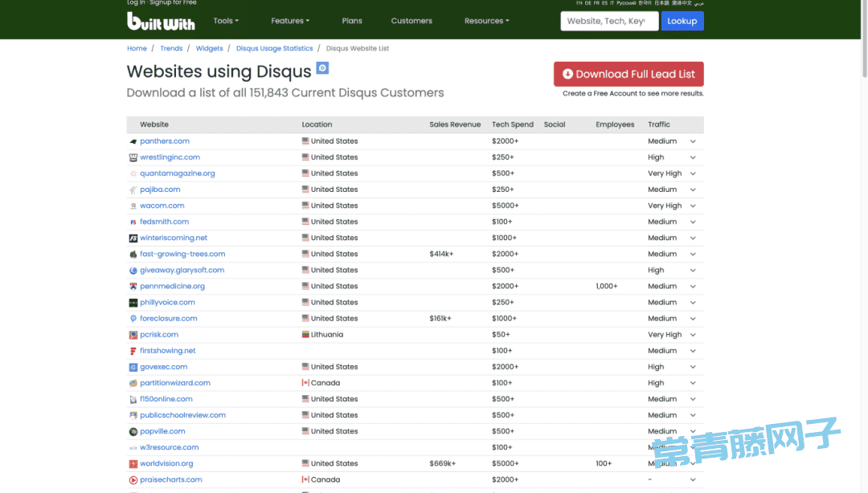Click the pennmedicine.org favicon
The image size is (868, 493).
[133, 287]
